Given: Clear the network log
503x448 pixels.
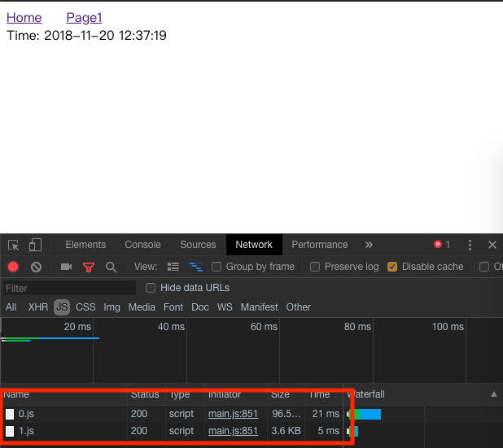Looking at the screenshot, I should (36, 267).
